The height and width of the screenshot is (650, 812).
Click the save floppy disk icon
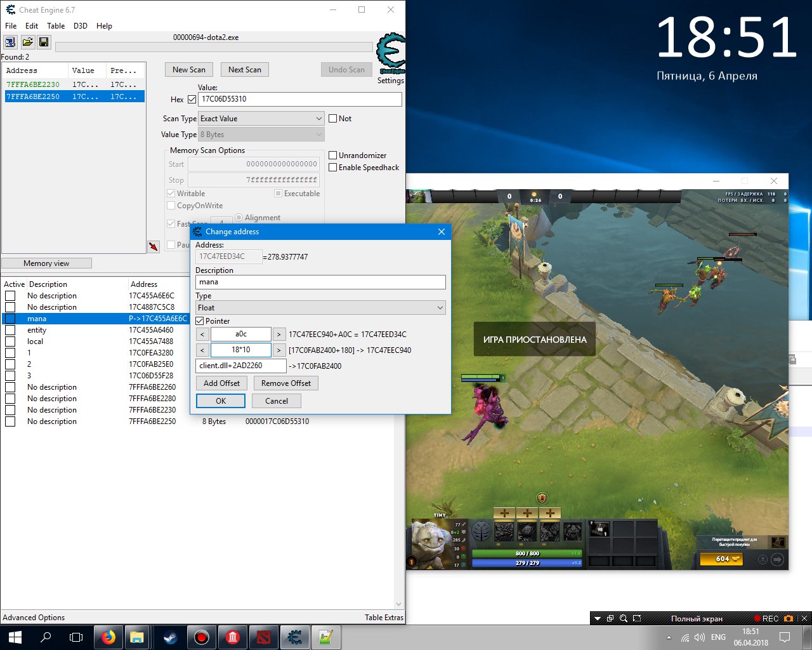[44, 42]
